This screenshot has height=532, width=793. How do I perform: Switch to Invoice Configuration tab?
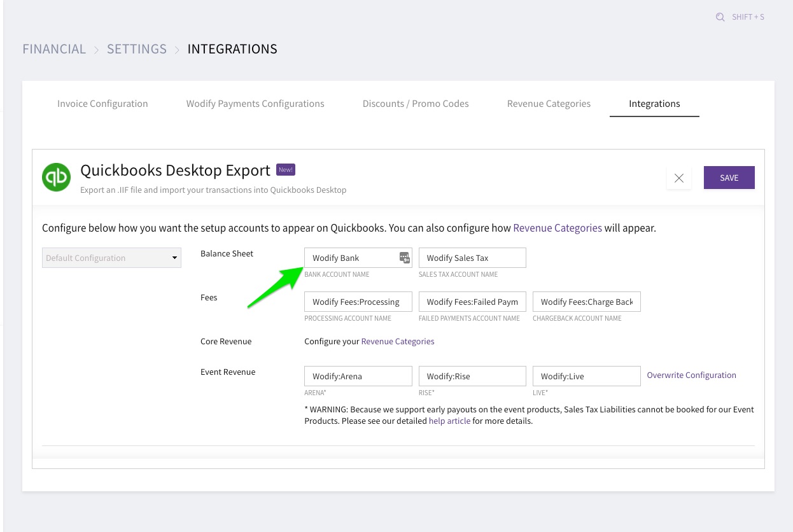(x=102, y=104)
